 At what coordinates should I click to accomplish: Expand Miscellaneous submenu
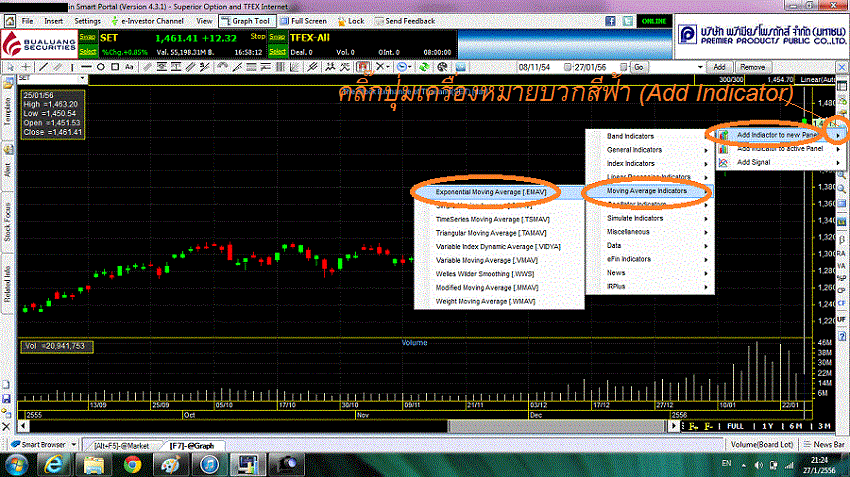(649, 232)
